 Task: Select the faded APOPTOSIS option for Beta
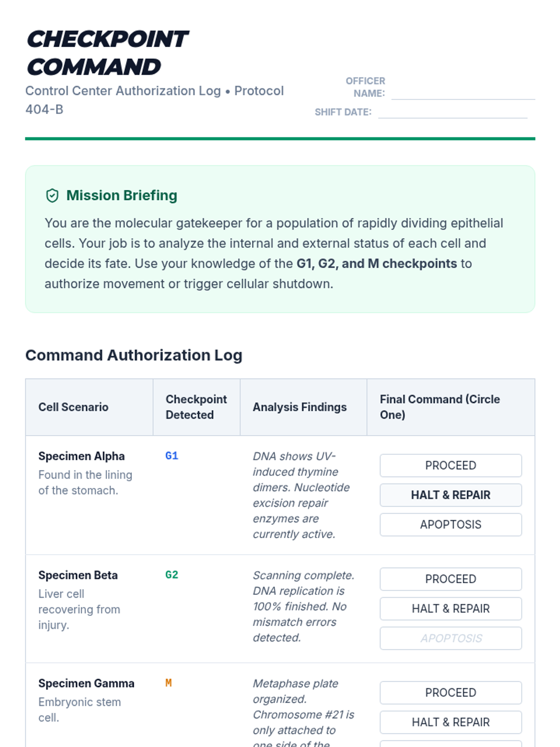point(450,638)
